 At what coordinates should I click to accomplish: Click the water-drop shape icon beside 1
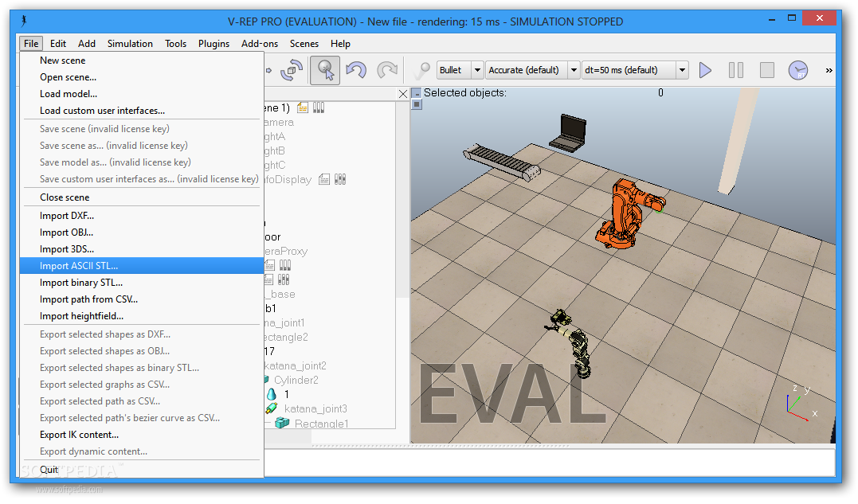coord(272,394)
